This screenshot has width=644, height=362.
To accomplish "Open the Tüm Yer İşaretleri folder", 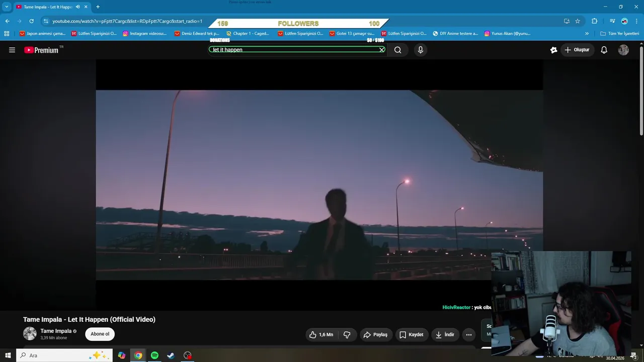I will 620,34.
